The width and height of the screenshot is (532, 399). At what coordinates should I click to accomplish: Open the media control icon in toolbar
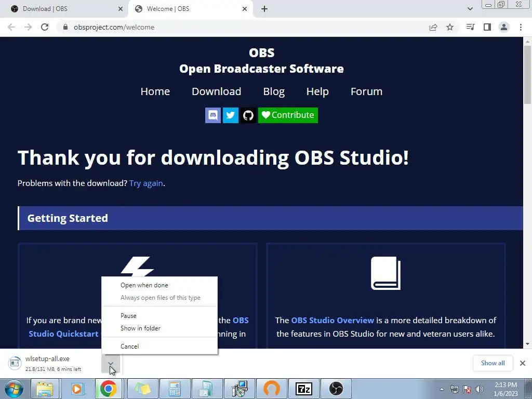pos(470,27)
